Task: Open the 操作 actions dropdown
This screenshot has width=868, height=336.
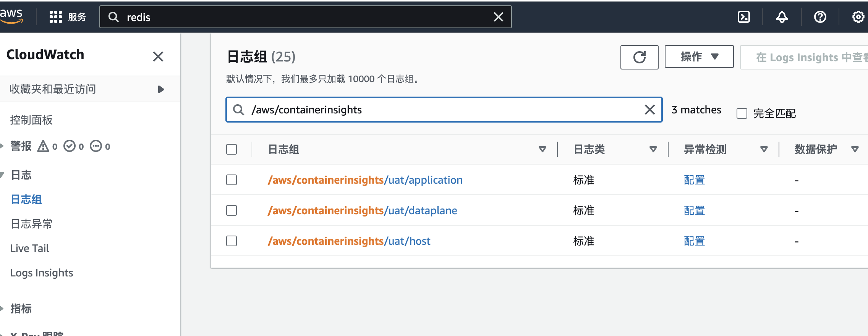Action: coord(699,57)
